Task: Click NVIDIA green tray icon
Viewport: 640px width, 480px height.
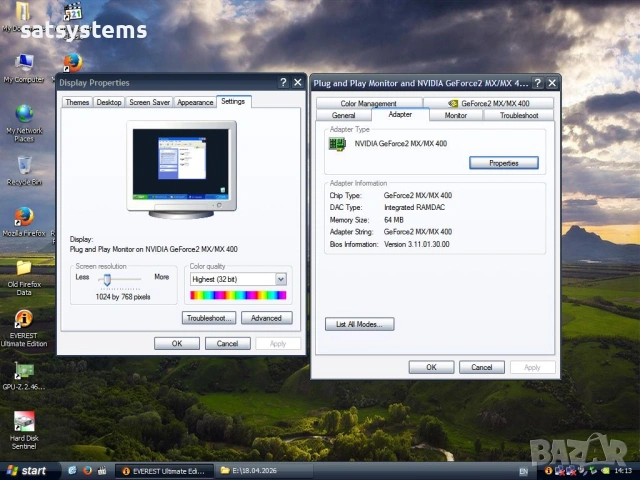Action: tap(605, 471)
